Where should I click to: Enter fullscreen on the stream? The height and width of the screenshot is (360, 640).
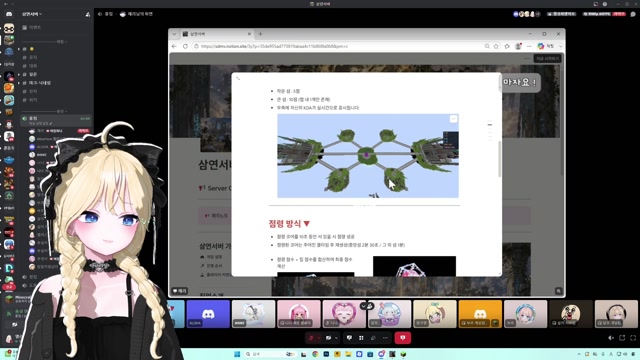tap(633, 338)
